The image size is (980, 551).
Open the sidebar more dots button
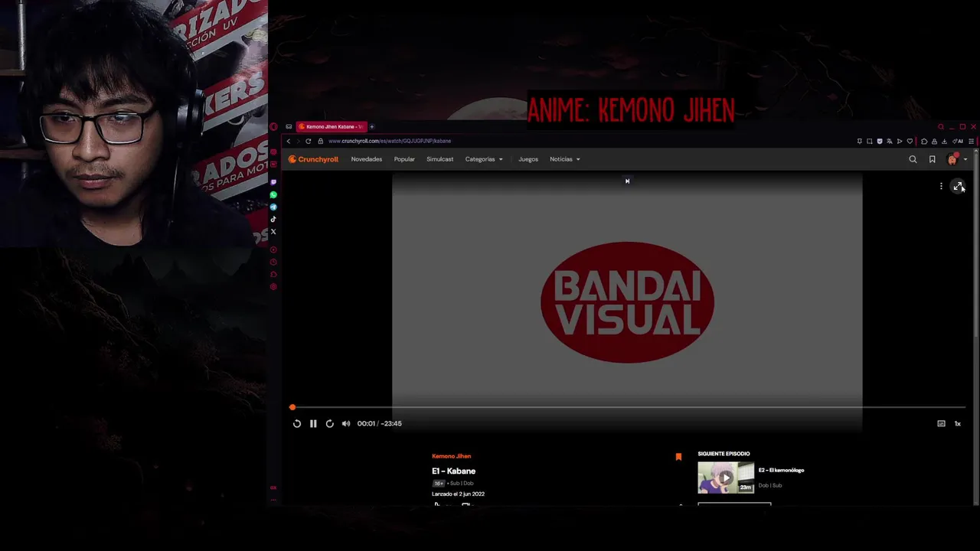pos(273,500)
